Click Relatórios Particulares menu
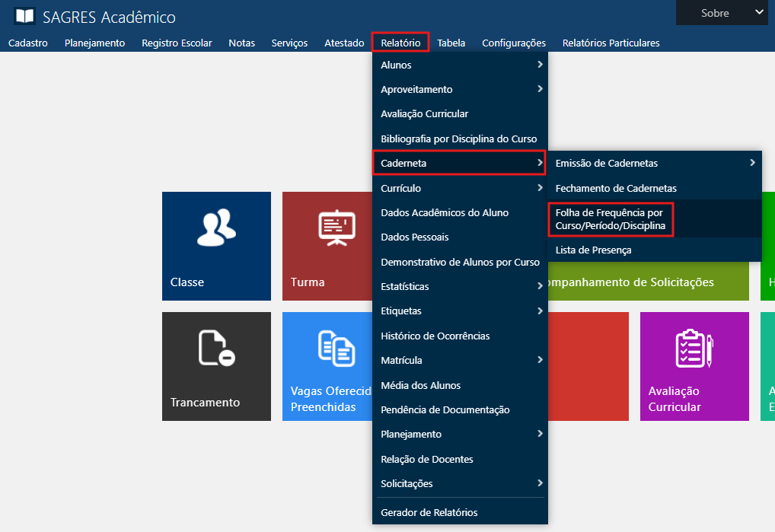Screen dimensions: 775x532 (x=611, y=43)
